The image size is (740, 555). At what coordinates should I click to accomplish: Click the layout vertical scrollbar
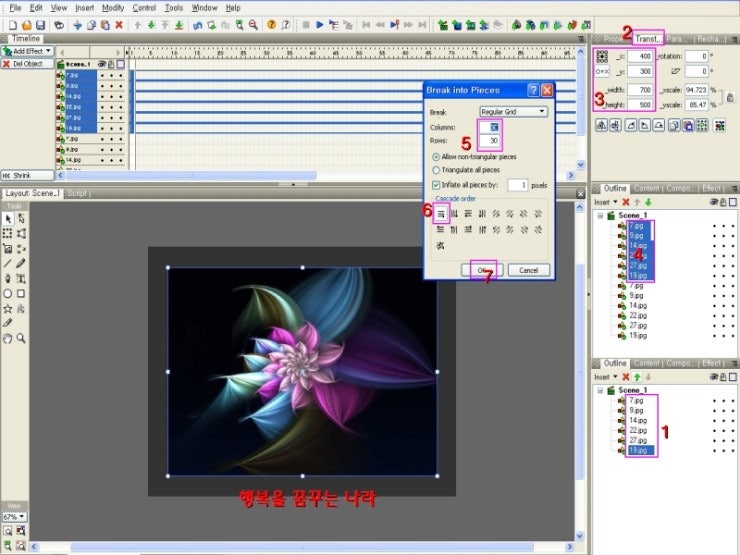point(580,371)
